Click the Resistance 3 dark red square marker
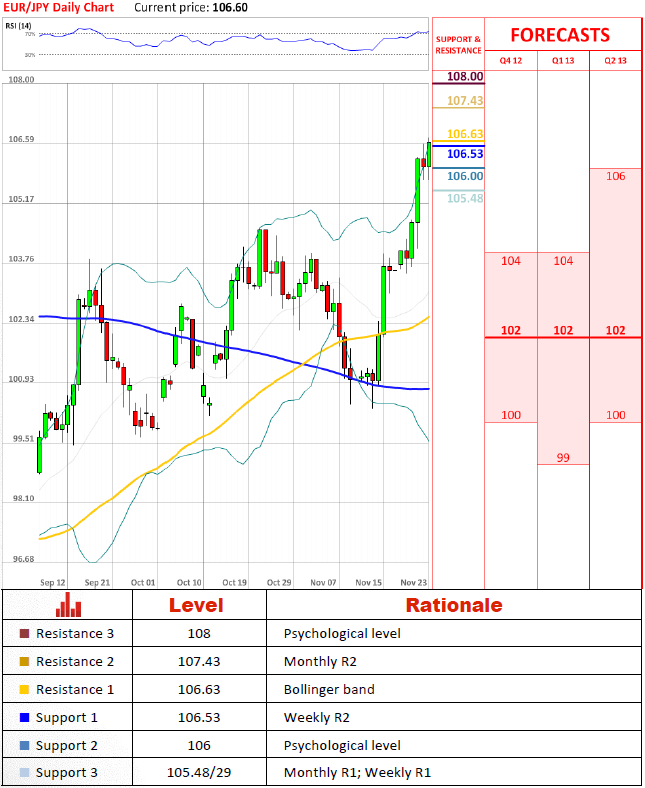This screenshot has width=645, height=788. pos(24,634)
